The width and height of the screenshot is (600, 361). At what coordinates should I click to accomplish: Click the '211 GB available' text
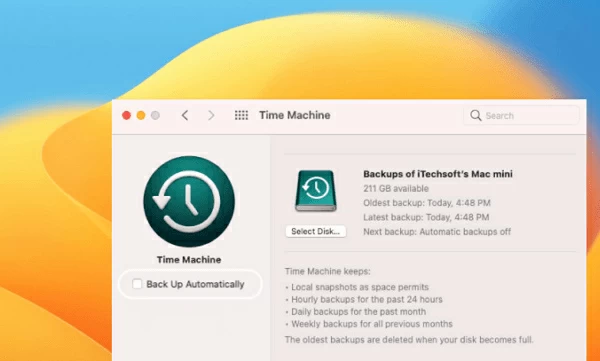click(x=396, y=188)
